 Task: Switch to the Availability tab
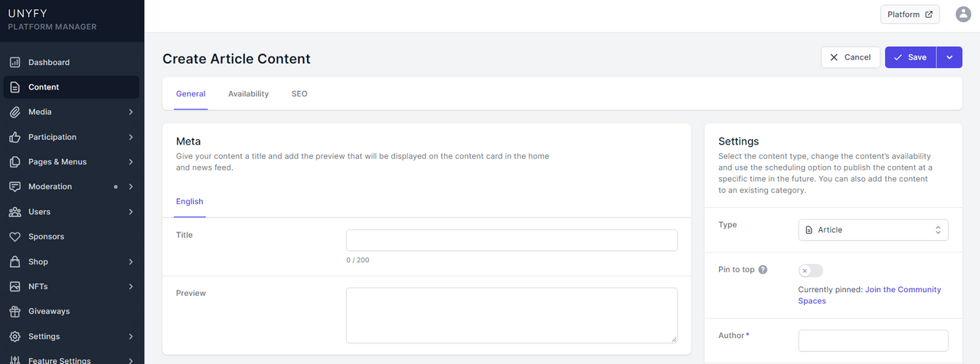pyautogui.click(x=248, y=94)
